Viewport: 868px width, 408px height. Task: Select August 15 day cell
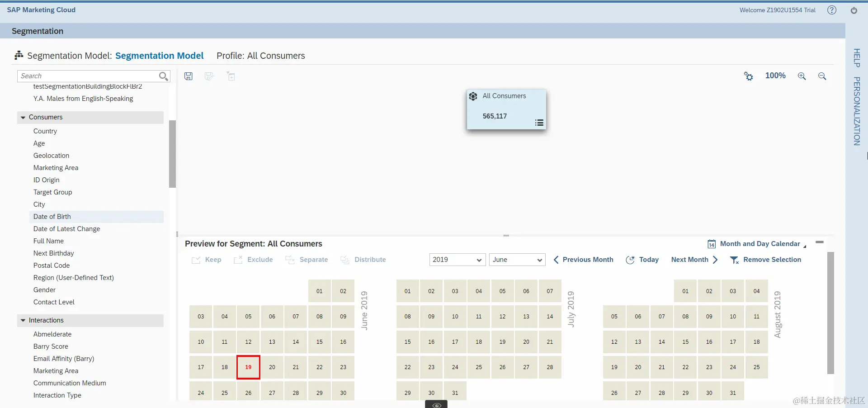685,342
